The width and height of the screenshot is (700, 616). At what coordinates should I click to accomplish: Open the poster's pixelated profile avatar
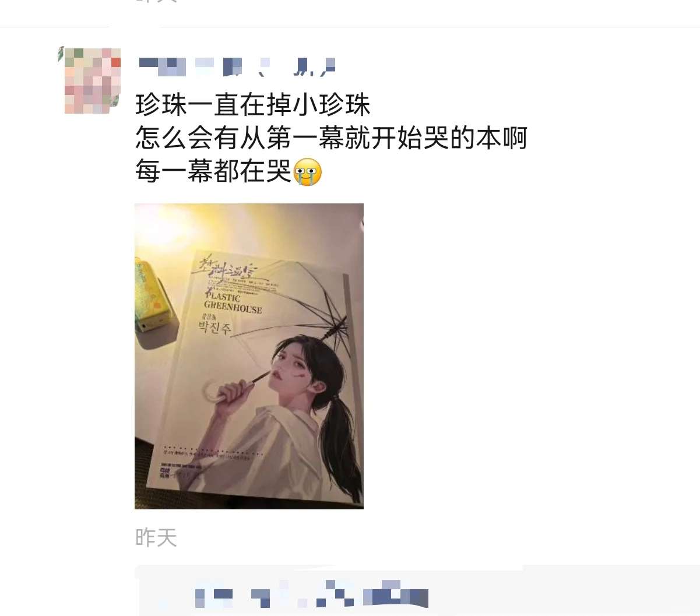point(92,80)
